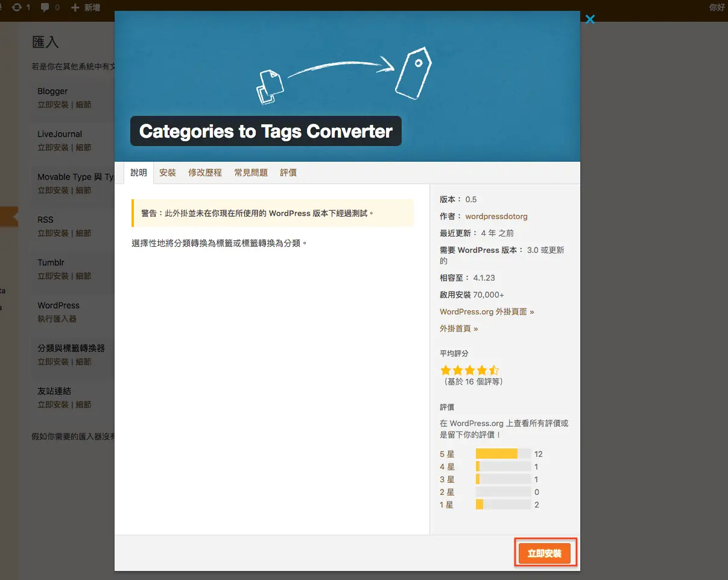Click the 1-star rating progress bar
The width and height of the screenshot is (728, 580).
[x=503, y=505]
